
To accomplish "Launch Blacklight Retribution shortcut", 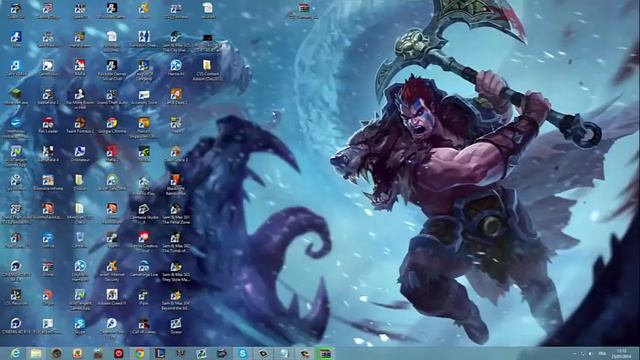I will pyautogui.click(x=176, y=184).
